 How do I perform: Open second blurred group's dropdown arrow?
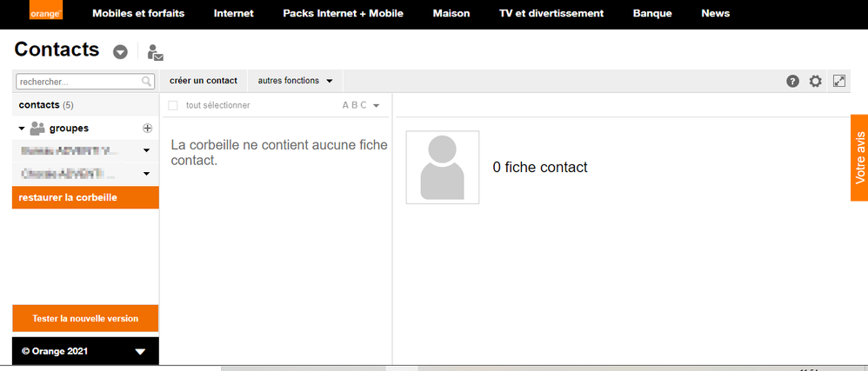[x=147, y=174]
